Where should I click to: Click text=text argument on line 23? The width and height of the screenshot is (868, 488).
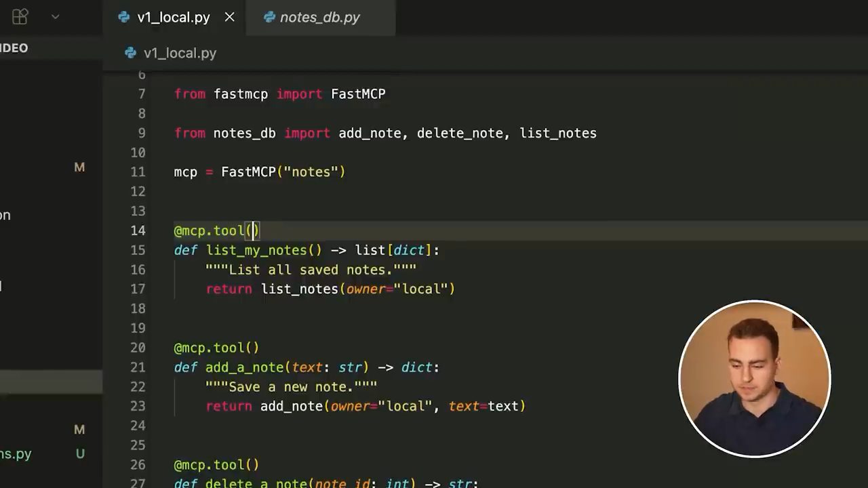(x=484, y=407)
